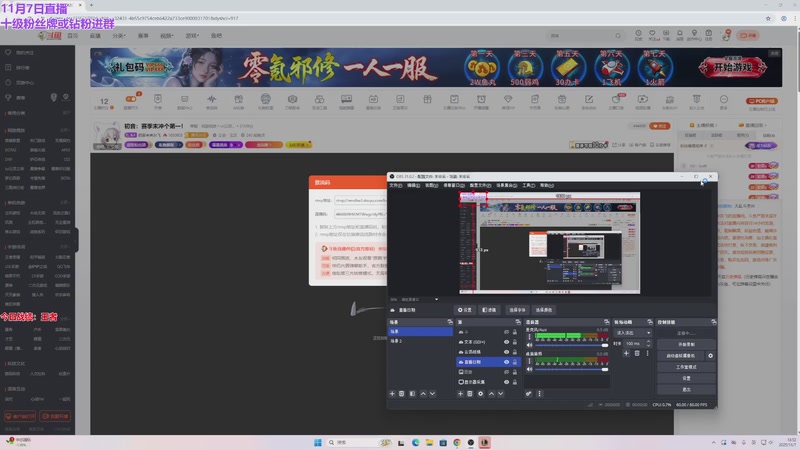Open the 淡入淡出 transition dropdown
Viewport: 800px width, 450px height.
(x=633, y=333)
